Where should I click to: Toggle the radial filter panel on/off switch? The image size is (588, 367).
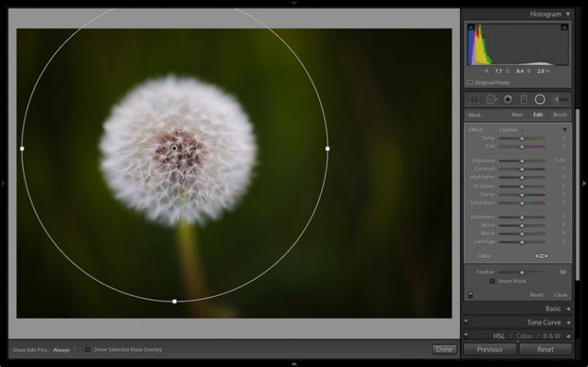[x=471, y=295]
